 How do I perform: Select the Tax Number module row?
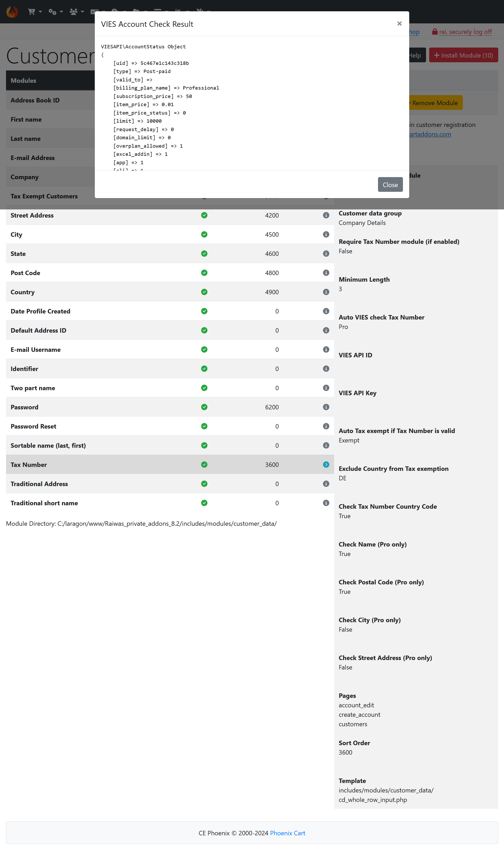pyautogui.click(x=170, y=464)
